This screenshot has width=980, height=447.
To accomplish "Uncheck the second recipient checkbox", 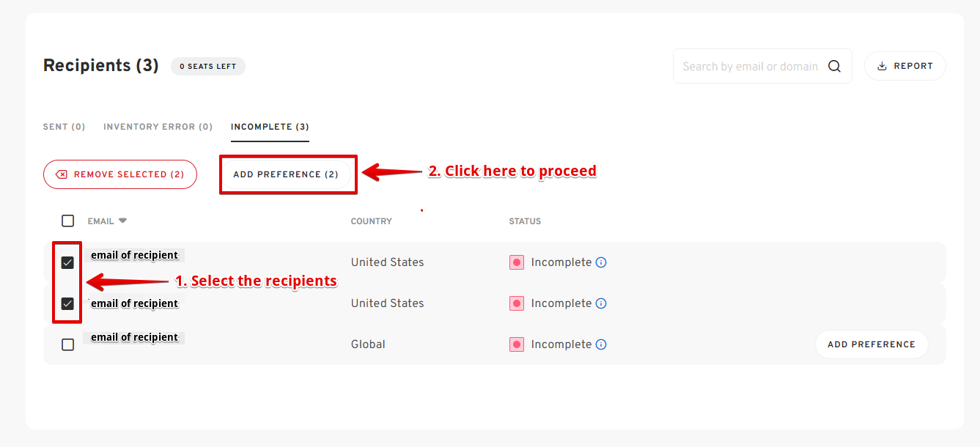I will [68, 303].
